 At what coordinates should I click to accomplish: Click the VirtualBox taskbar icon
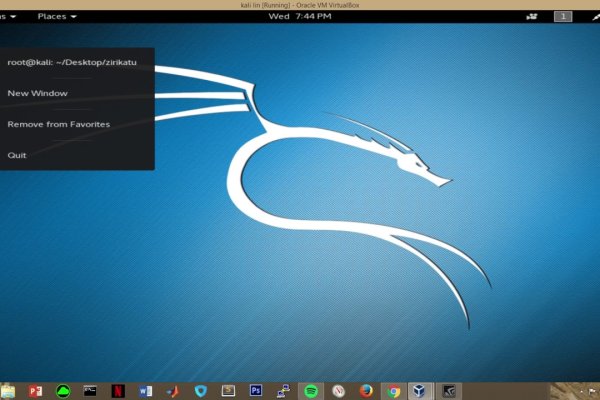(x=421, y=390)
